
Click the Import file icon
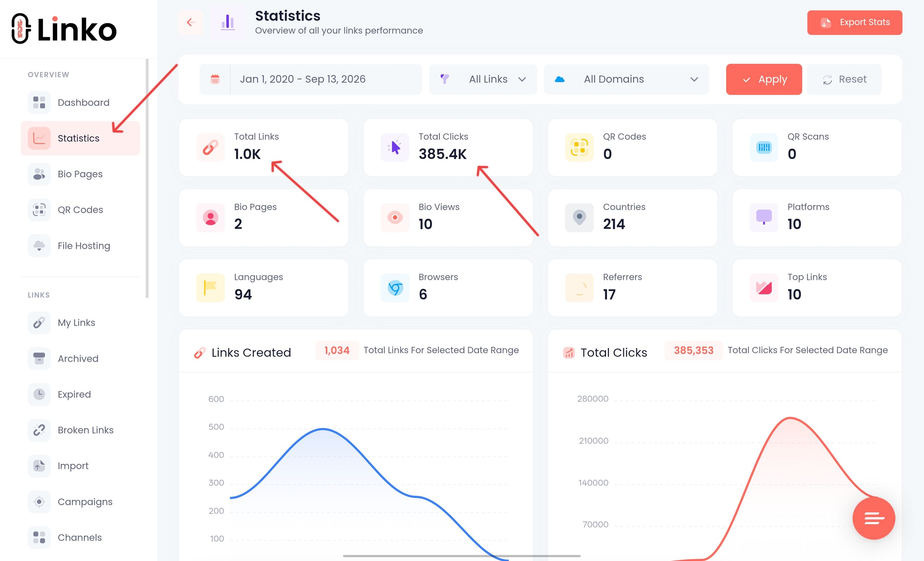point(39,466)
